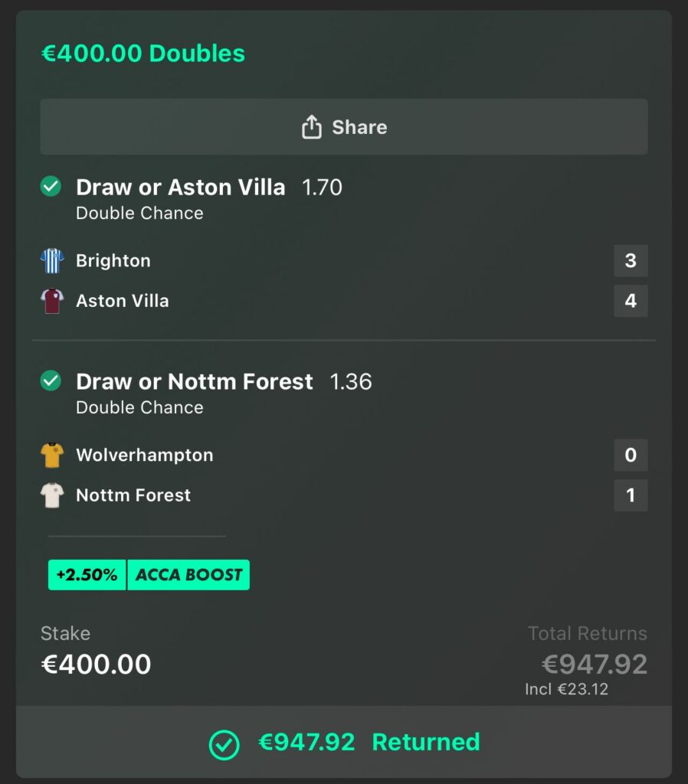Tap the Total Returns €947.92 amount
The height and width of the screenshot is (784, 688).
(x=595, y=664)
